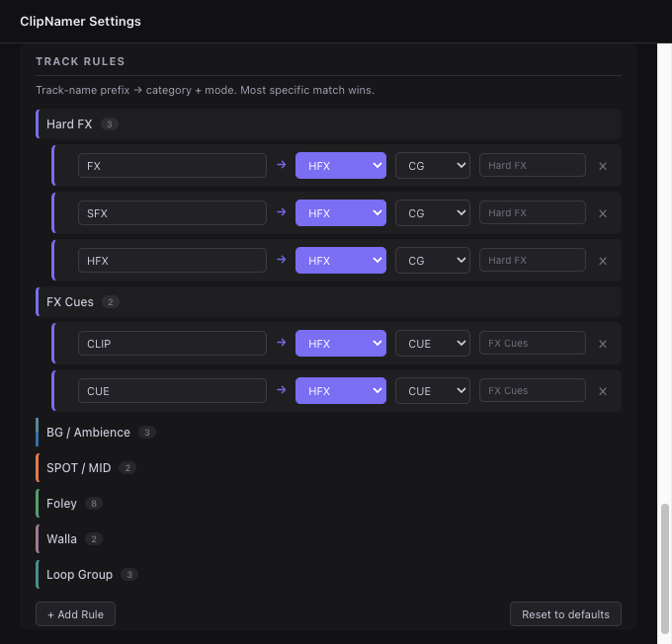
Task: Open category dropdown for CUE prefix rule
Action: pyautogui.click(x=341, y=391)
